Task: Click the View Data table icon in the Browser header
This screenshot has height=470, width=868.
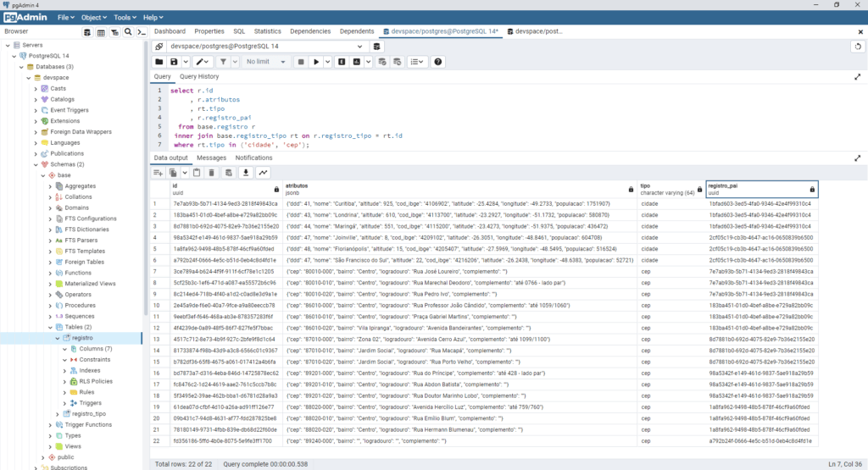Action: coord(101,32)
